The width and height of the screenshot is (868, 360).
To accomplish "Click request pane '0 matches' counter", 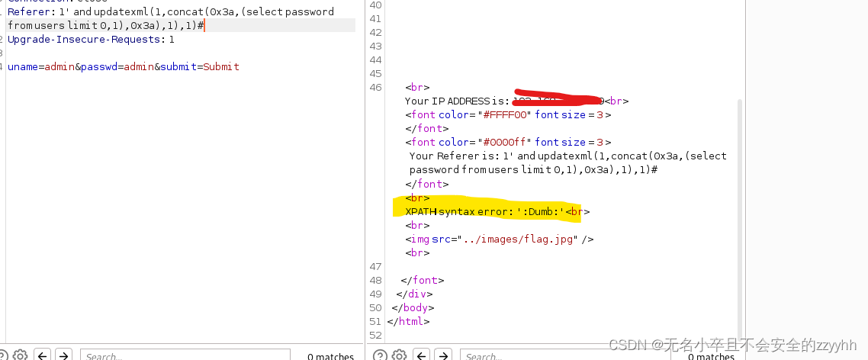I will (x=330, y=356).
